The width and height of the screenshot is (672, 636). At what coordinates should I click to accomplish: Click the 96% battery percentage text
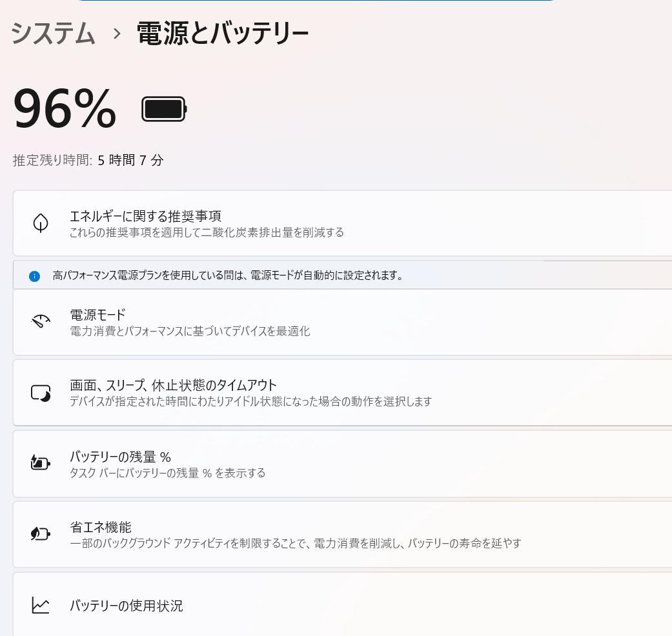click(63, 108)
